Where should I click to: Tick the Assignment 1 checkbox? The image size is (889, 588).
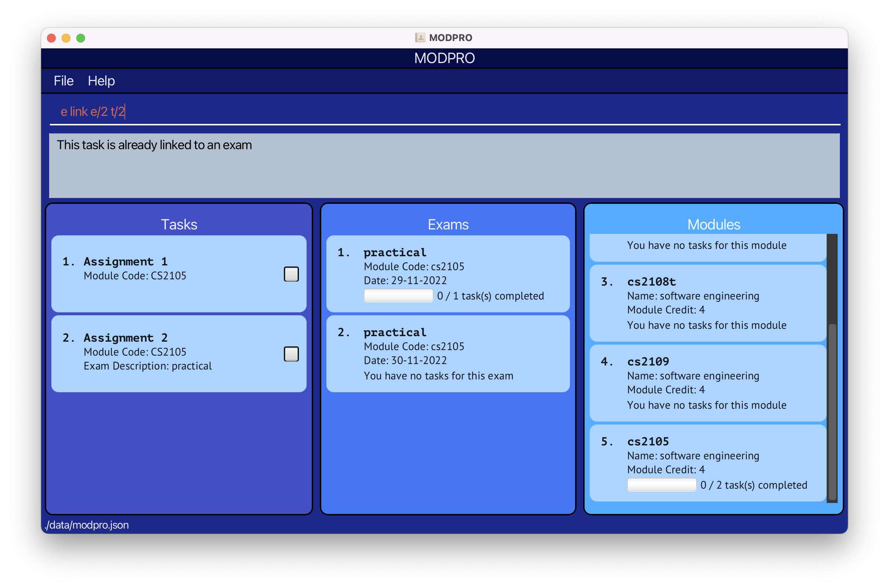291,274
